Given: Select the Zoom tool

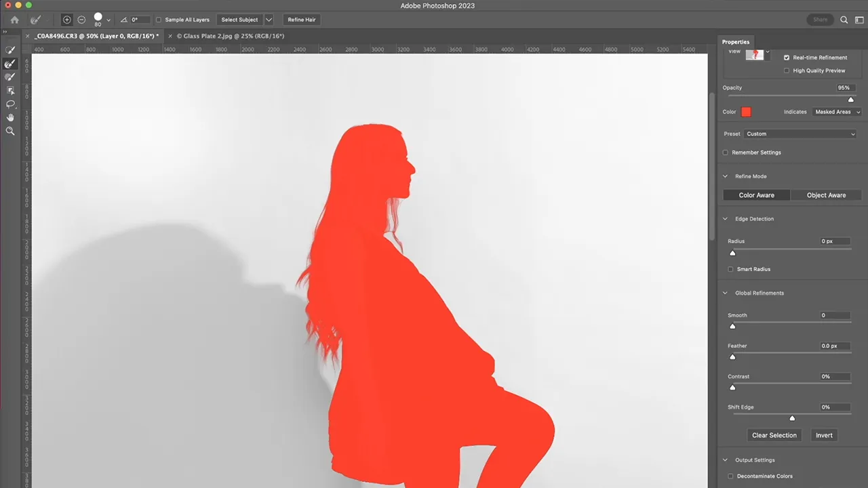Looking at the screenshot, I should tap(10, 131).
